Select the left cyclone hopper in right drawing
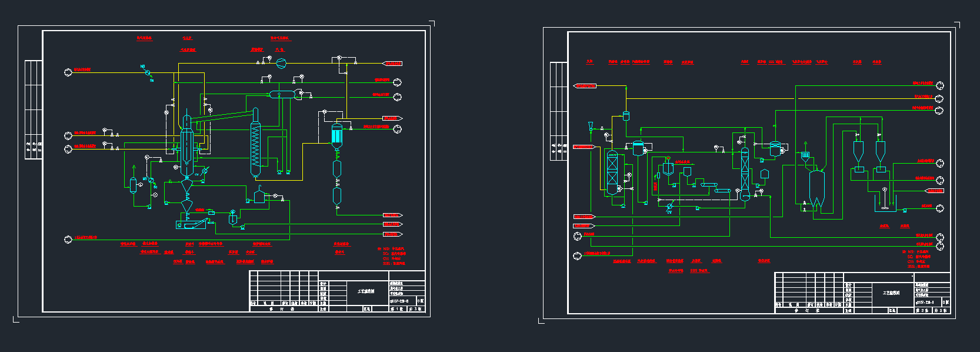 click(x=858, y=153)
